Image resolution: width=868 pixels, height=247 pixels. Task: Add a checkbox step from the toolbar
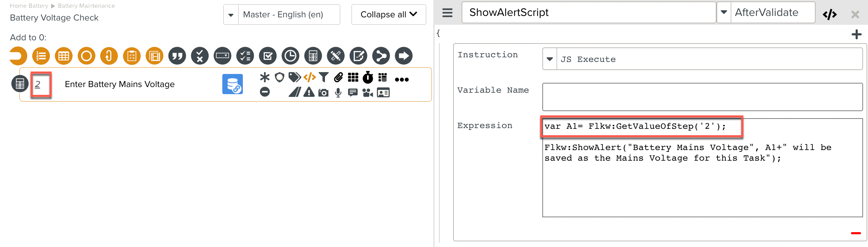[x=268, y=56]
